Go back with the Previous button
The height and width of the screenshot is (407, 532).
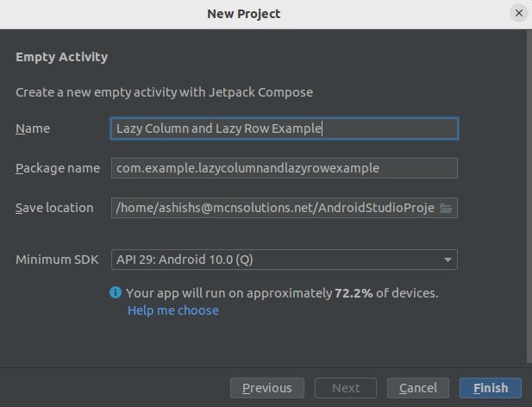pyautogui.click(x=266, y=388)
